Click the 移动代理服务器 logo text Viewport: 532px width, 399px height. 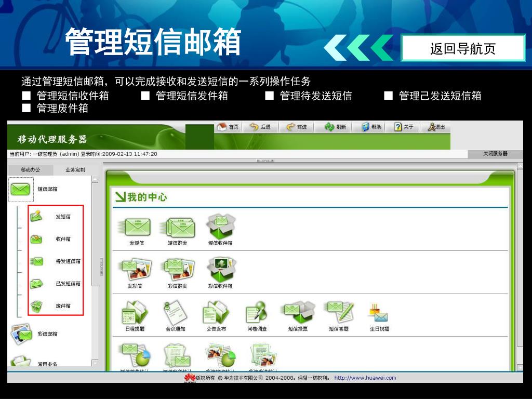pos(52,139)
